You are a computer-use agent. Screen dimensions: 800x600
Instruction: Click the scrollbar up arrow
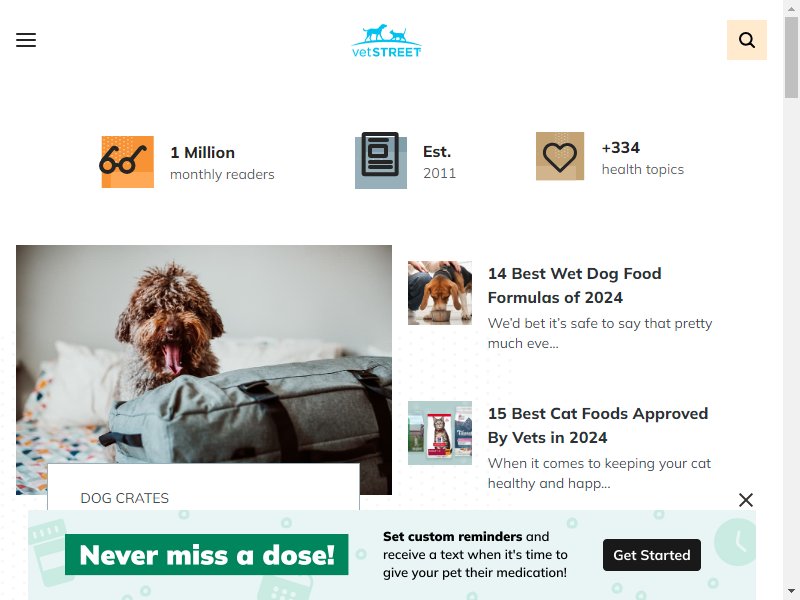pos(791,8)
